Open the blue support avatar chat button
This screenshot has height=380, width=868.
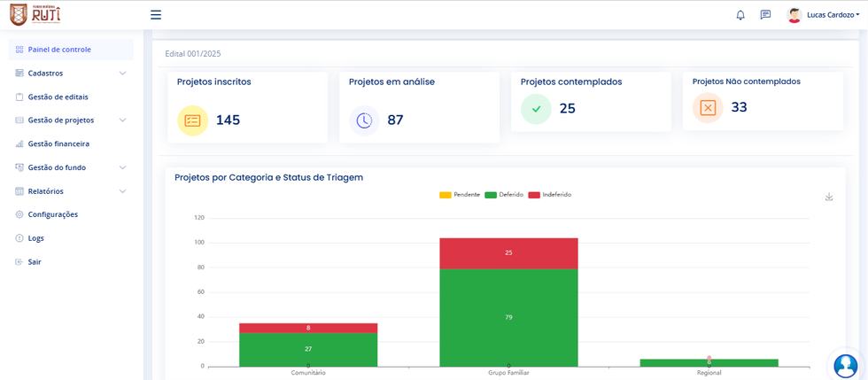(x=845, y=365)
